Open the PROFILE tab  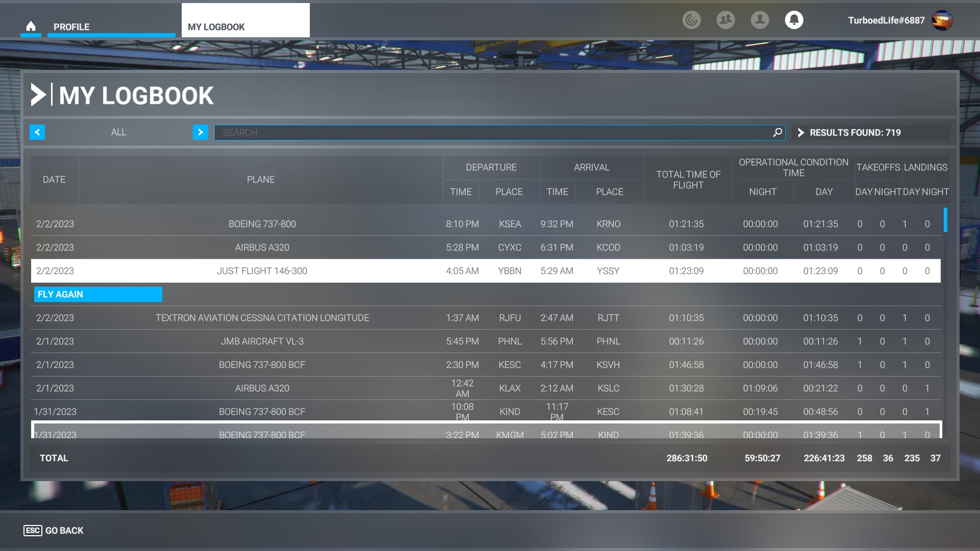[71, 27]
